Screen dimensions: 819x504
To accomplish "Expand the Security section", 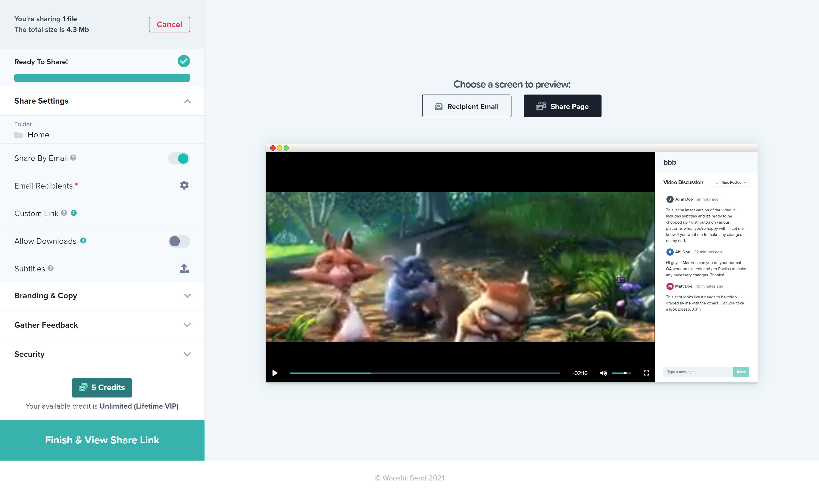I will (187, 354).
